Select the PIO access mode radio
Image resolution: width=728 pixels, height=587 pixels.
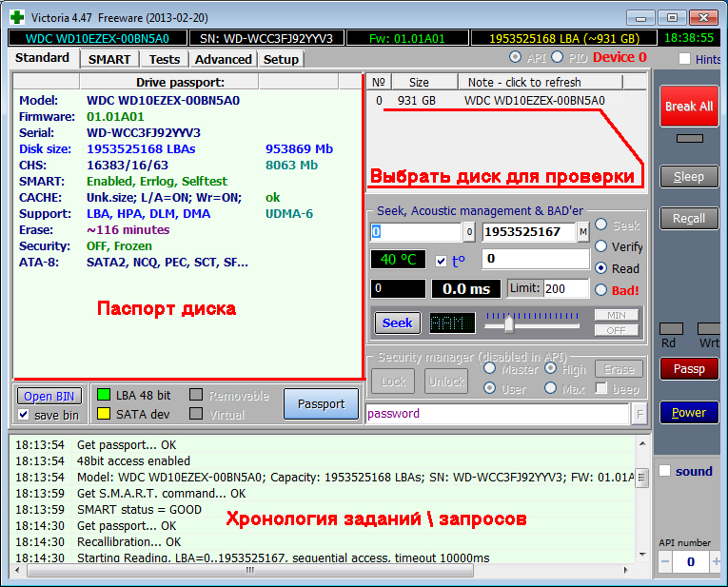(557, 57)
